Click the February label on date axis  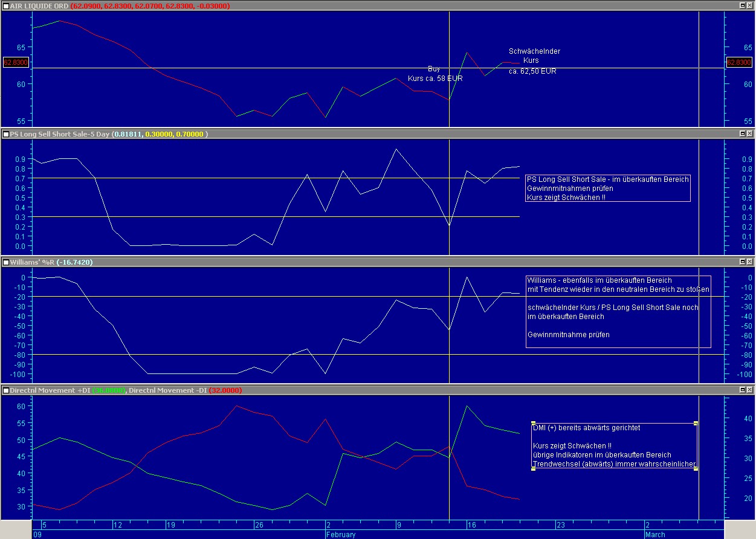(x=341, y=534)
